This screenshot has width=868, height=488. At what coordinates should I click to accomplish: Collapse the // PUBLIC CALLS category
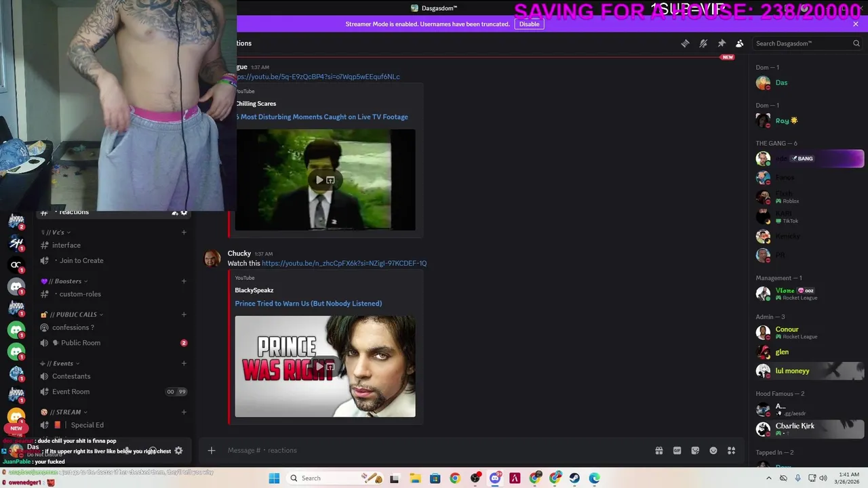72,314
